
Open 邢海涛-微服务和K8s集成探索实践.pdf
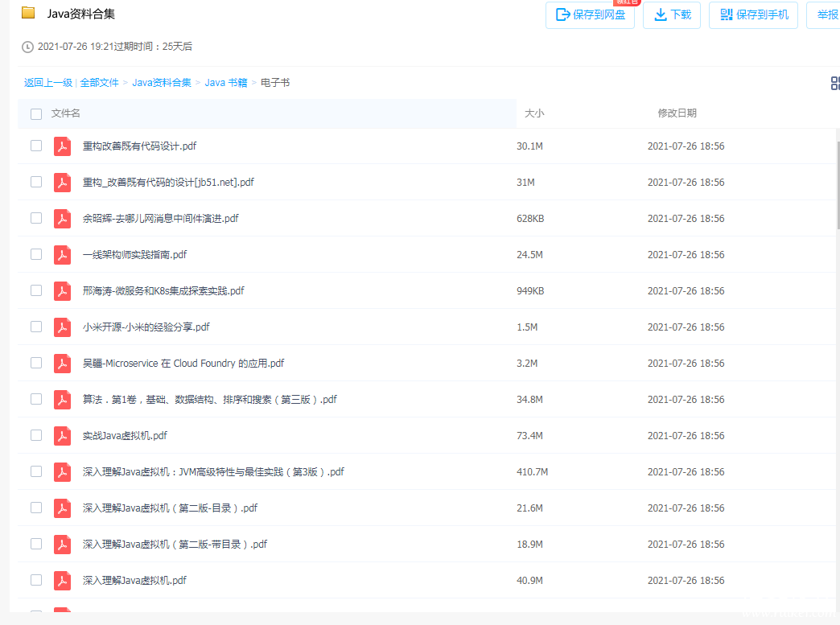click(x=163, y=291)
